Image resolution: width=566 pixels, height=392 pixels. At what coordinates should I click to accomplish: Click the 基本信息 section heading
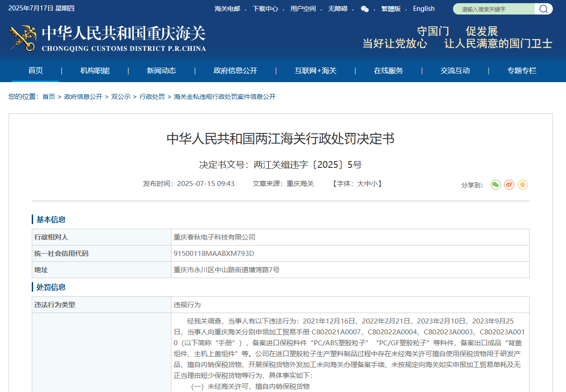51,220
